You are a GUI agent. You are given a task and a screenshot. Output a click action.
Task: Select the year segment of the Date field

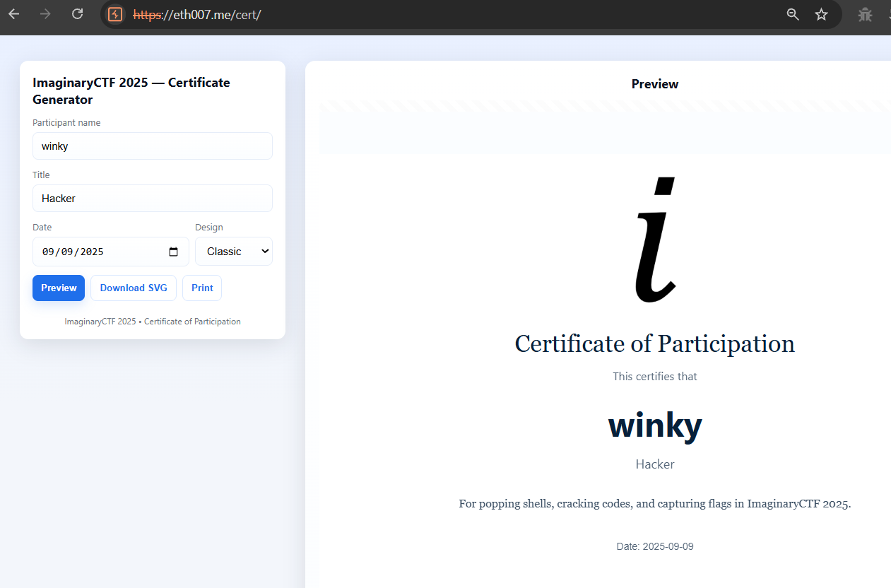pos(90,252)
